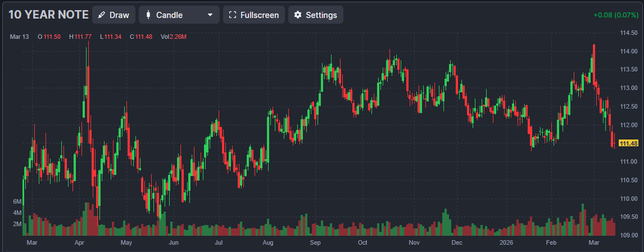Screen dimensions: 644x252
Task: Click the 109.00 price axis label
Action: 629,235
